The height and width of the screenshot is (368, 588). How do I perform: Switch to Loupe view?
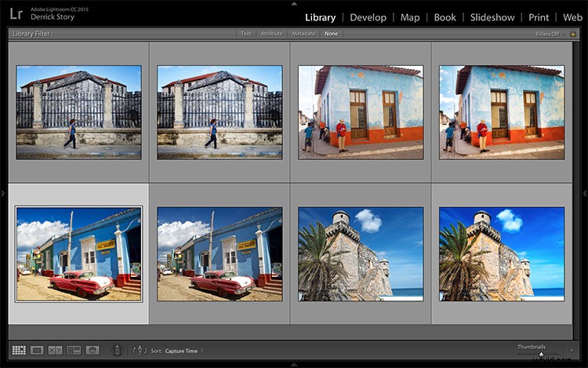37,351
